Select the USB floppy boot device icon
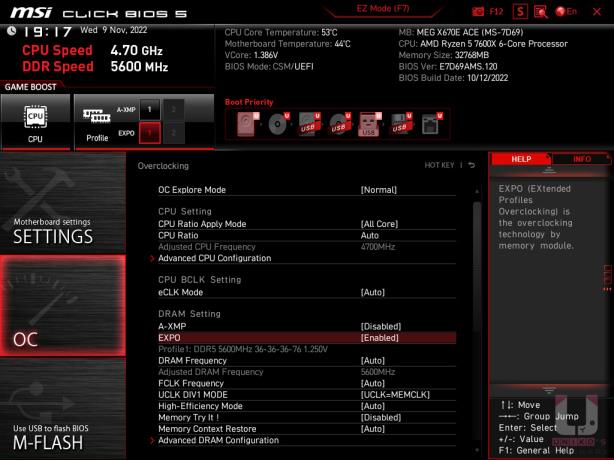 [401, 124]
